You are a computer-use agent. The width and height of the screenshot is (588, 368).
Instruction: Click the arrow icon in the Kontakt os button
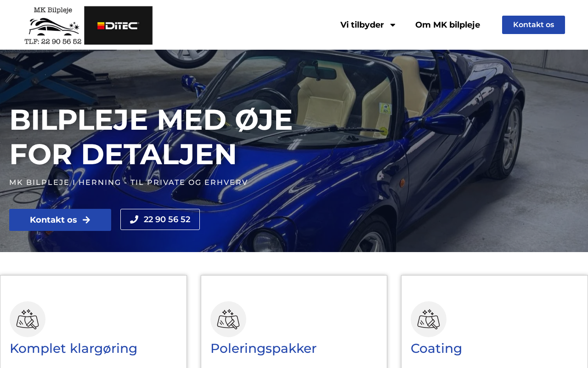[x=86, y=220]
